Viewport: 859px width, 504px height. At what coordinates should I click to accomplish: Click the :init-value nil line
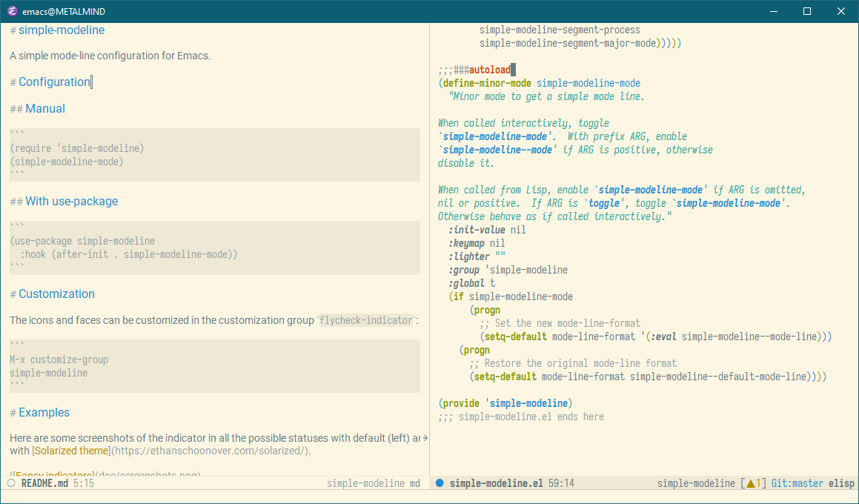click(x=487, y=230)
